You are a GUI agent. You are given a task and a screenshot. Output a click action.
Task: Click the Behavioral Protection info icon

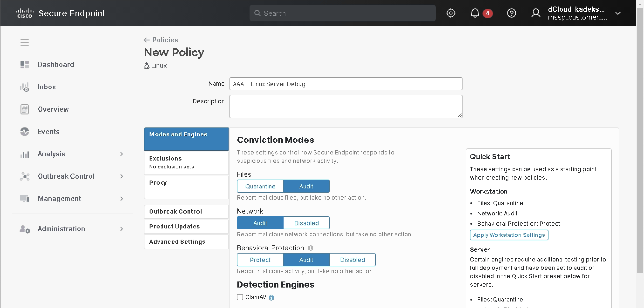[x=311, y=248]
